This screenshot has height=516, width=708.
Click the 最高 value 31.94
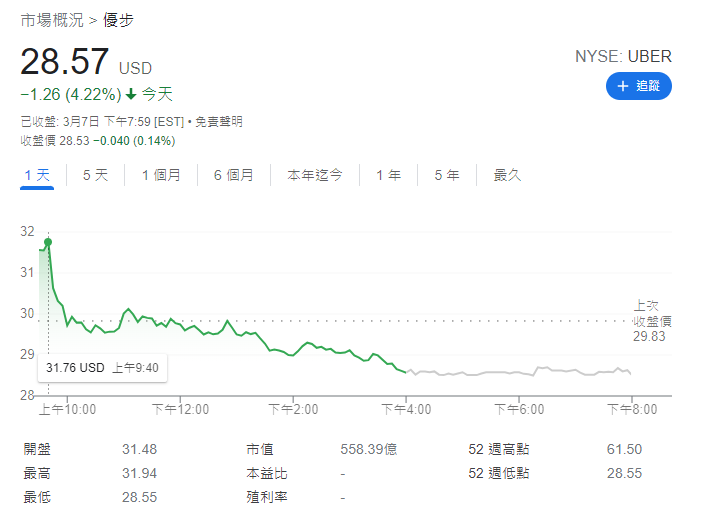tap(140, 474)
